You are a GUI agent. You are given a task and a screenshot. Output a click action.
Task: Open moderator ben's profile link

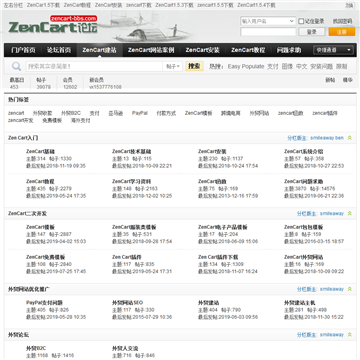click(x=339, y=138)
